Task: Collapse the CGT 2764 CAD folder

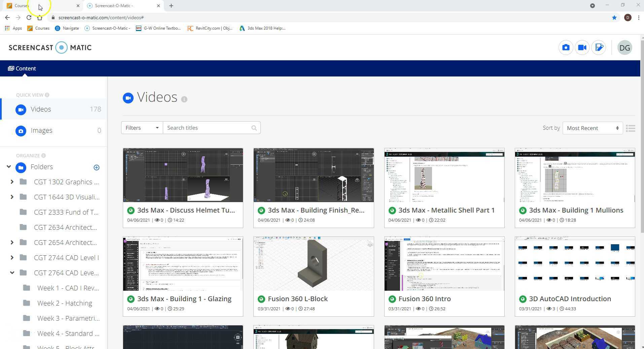Action: tap(12, 273)
